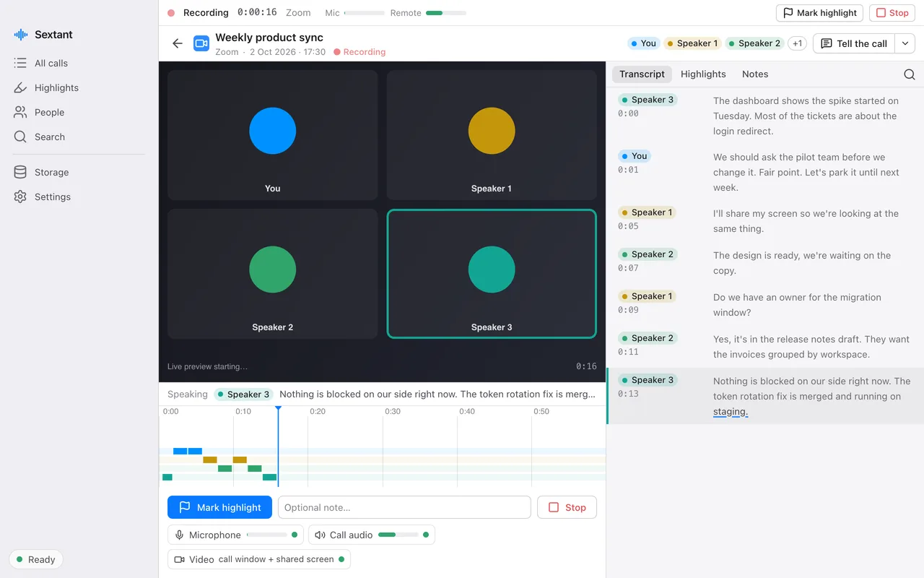Screen dimensions: 924x578
Task: Click the Speaker 1 chip in the header
Action: pyautogui.click(x=692, y=43)
